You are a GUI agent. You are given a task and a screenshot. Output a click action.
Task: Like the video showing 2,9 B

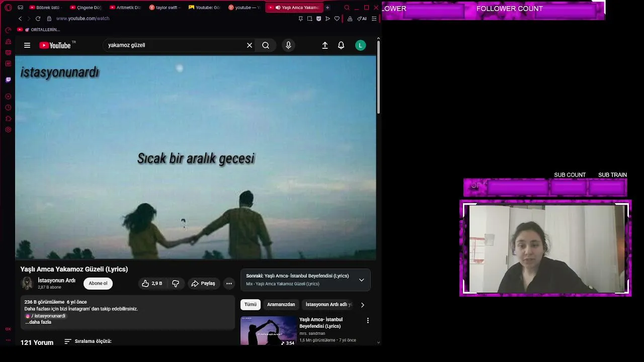(x=152, y=284)
